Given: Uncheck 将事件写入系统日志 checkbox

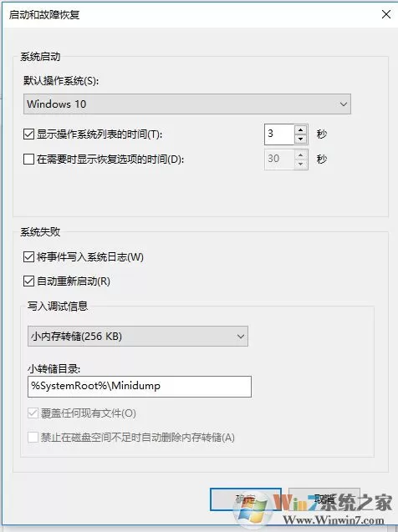Looking at the screenshot, I should [x=29, y=257].
